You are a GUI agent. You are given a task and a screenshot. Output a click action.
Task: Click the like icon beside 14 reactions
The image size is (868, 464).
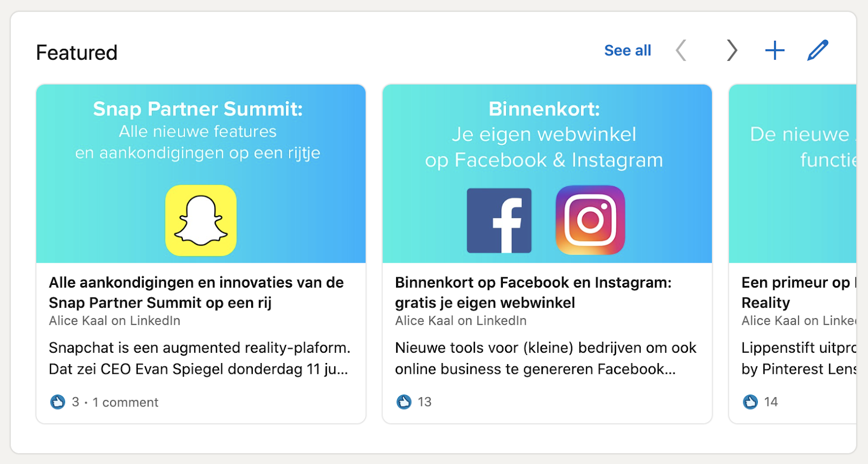(750, 402)
